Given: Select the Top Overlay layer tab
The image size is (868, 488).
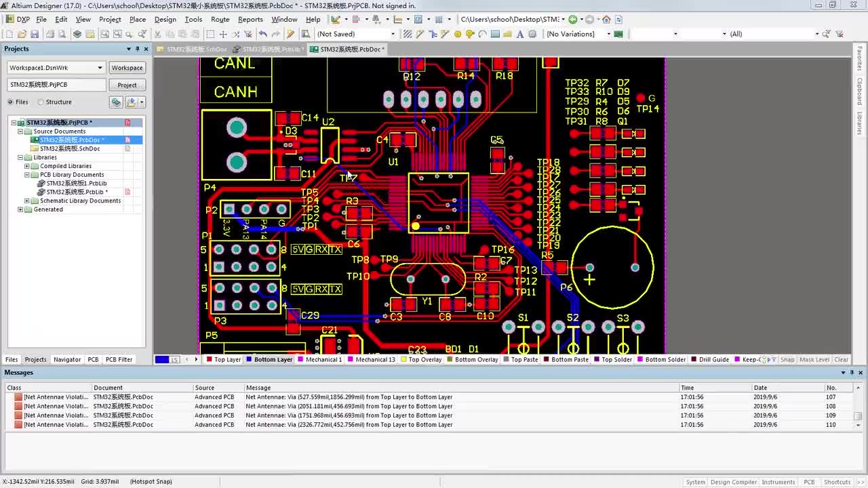Looking at the screenshot, I should (421, 360).
